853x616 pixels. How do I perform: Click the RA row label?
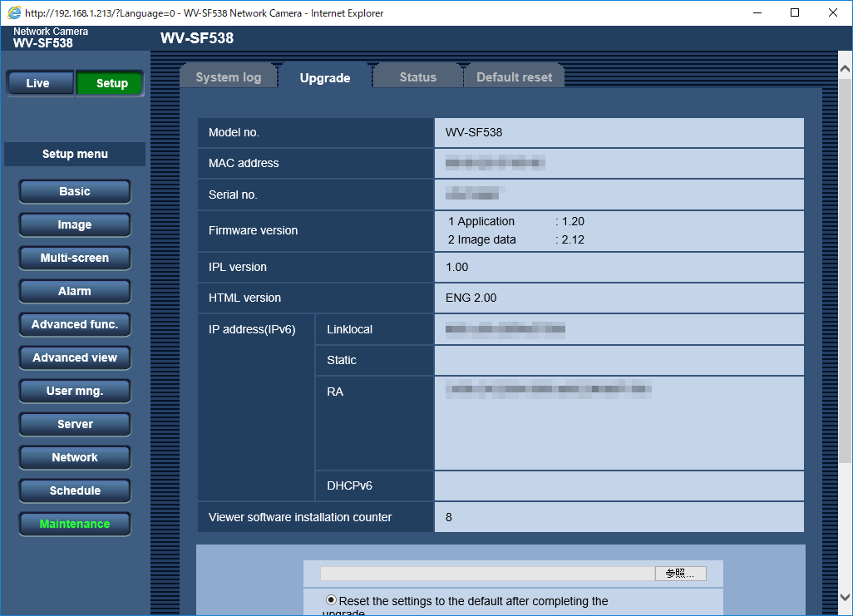pyautogui.click(x=335, y=392)
